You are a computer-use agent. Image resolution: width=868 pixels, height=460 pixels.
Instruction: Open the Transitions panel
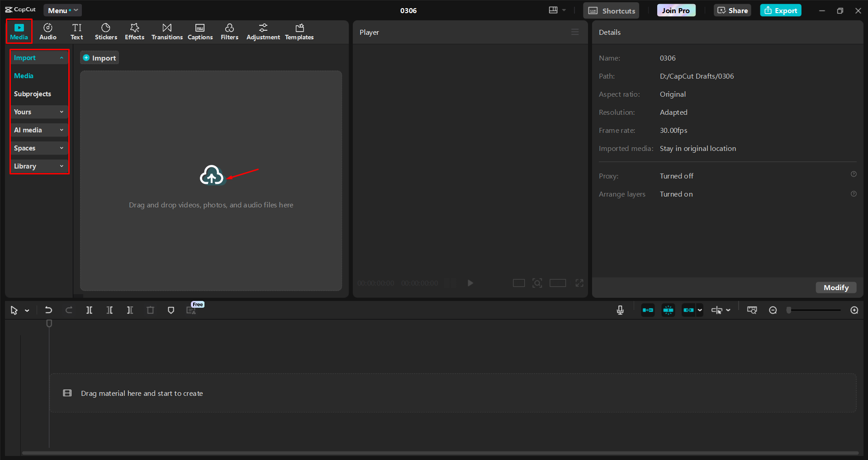pyautogui.click(x=166, y=31)
